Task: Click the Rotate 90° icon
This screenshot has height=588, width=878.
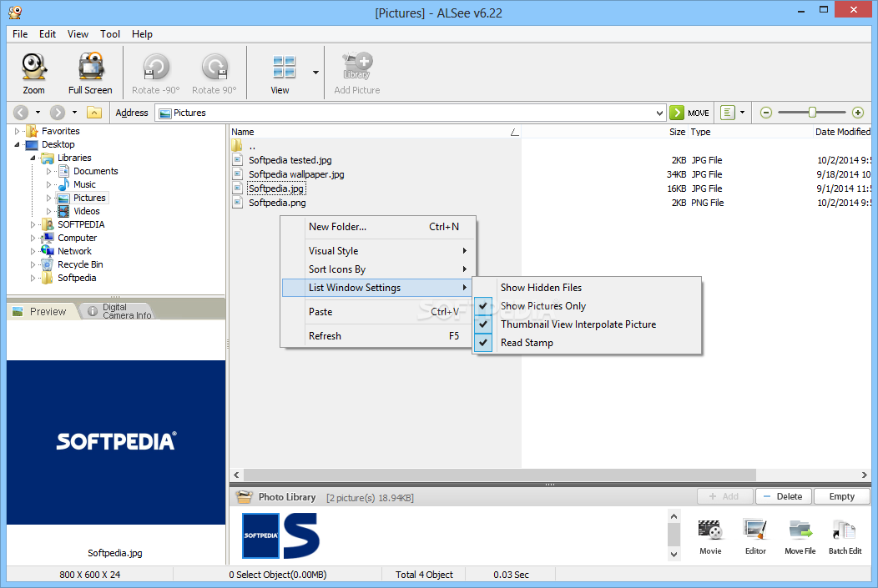Action: [214, 67]
